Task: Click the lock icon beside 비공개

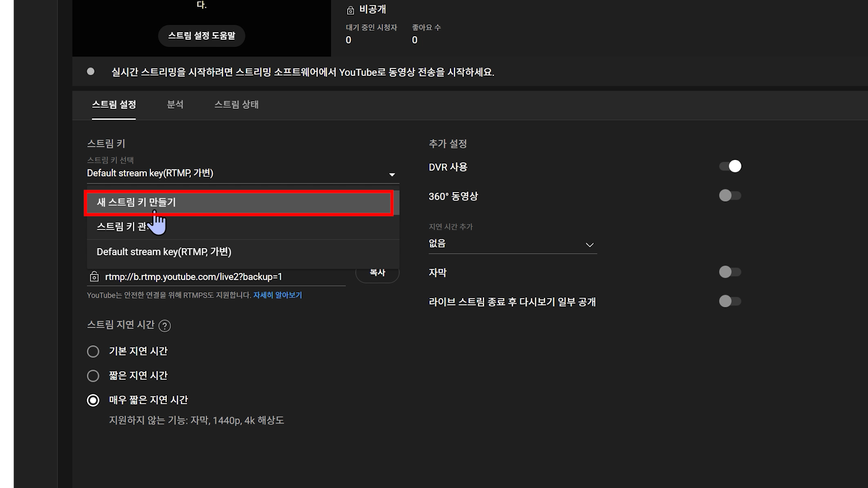Action: (x=350, y=10)
